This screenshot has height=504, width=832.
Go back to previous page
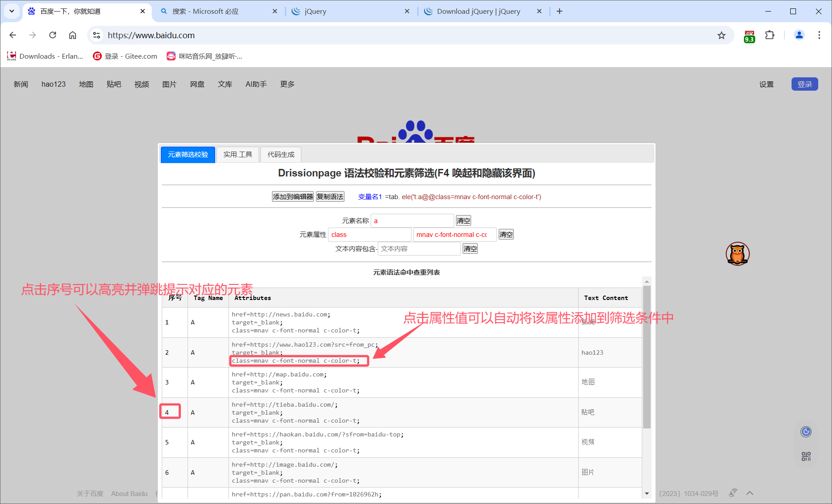coord(13,35)
